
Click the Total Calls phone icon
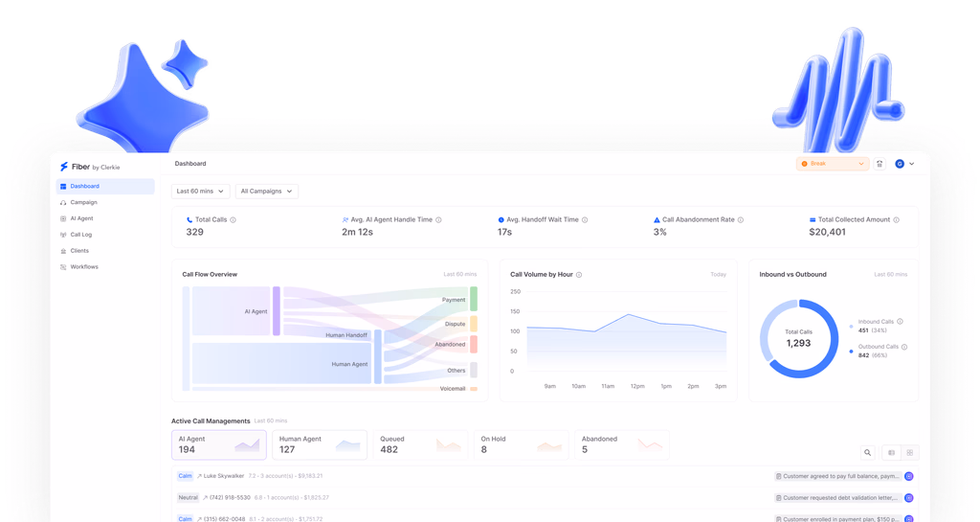(189, 220)
